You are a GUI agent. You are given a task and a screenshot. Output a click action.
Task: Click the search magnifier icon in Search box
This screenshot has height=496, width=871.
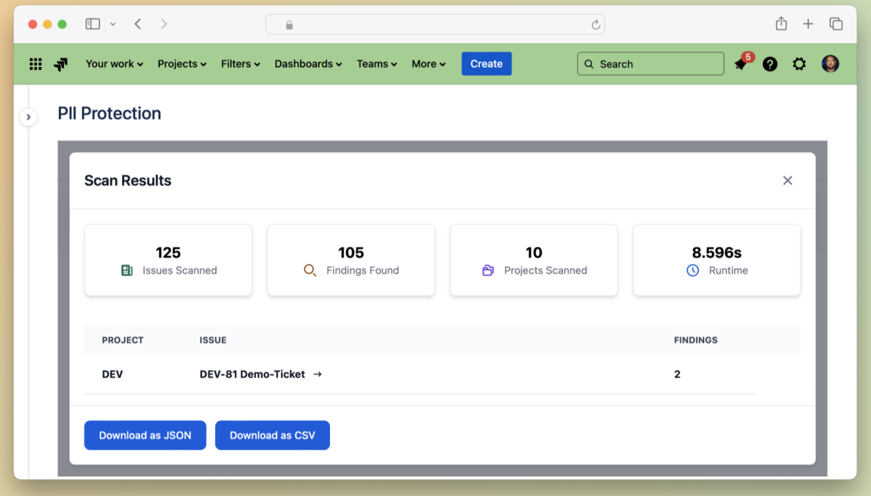point(589,64)
